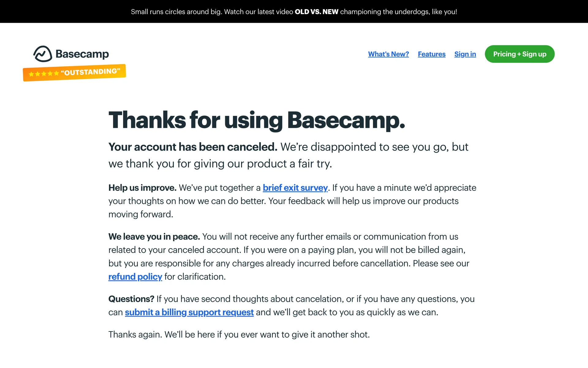Open the Features nav link
The height and width of the screenshot is (368, 588).
pos(432,54)
